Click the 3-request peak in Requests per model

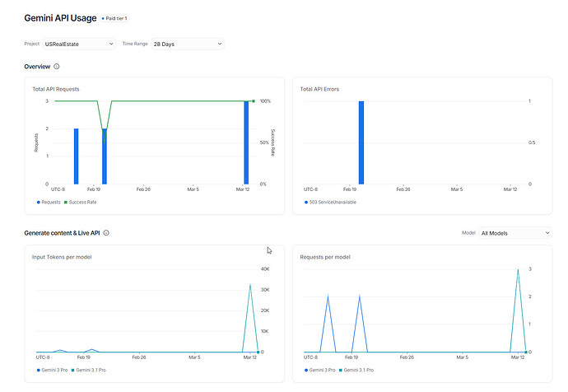pyautogui.click(x=518, y=270)
